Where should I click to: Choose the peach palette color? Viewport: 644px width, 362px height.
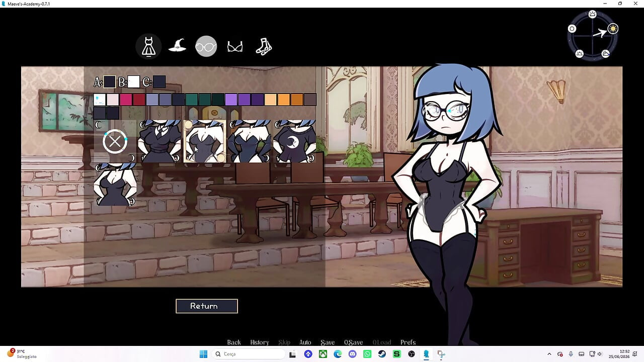(271, 100)
